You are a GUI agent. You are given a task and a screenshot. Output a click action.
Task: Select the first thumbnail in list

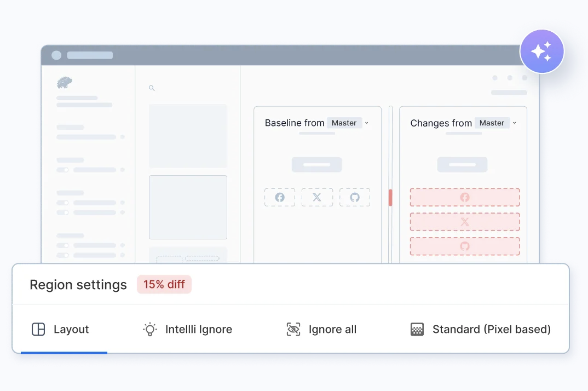coord(188,136)
